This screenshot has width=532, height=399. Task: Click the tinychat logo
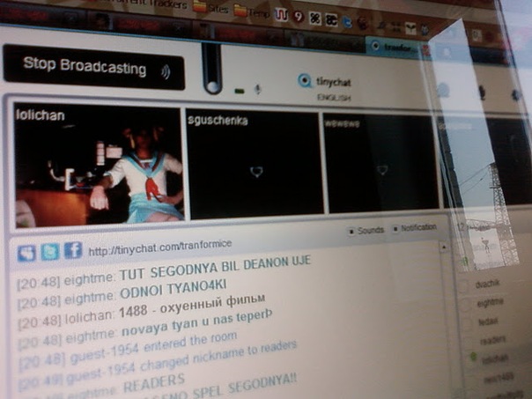324,81
